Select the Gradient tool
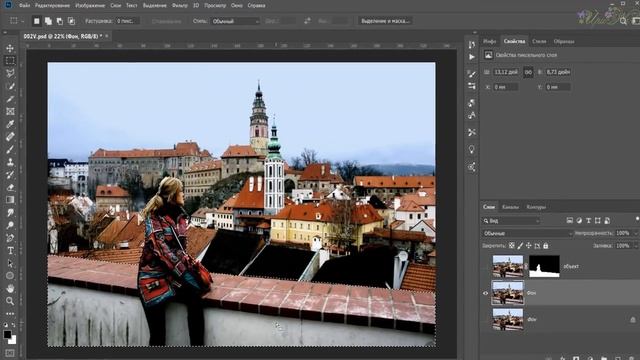640x360 pixels. coord(10,200)
